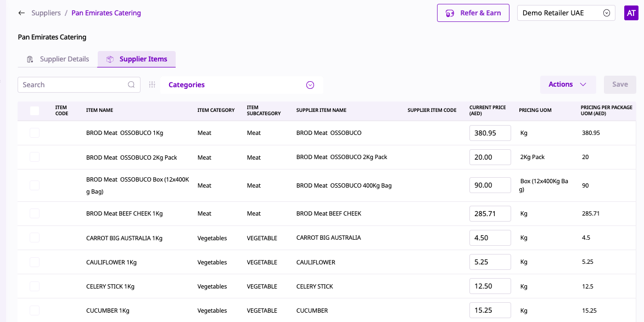
Task: Click the Supplier Items box icon
Action: (x=110, y=59)
